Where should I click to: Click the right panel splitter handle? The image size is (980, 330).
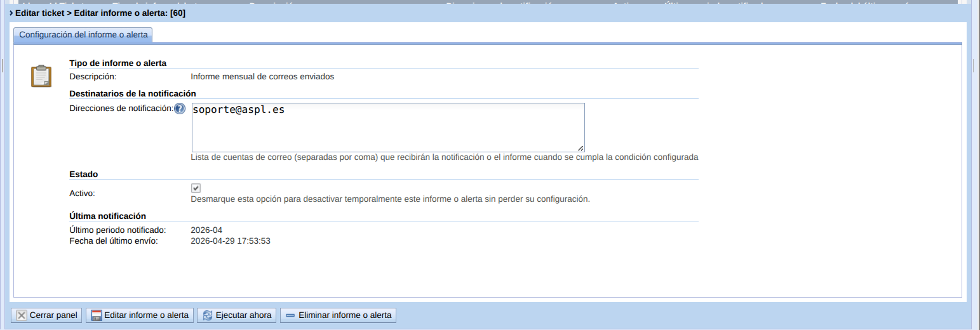pos(974,65)
